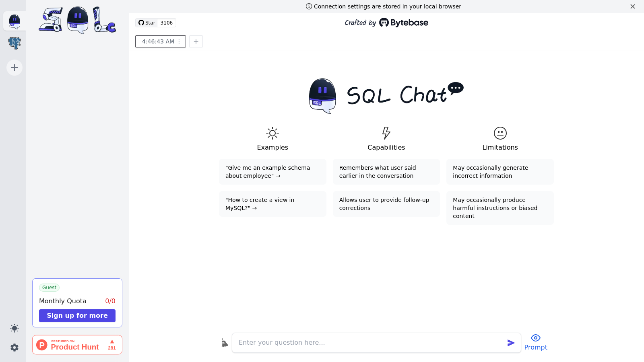The width and height of the screenshot is (644, 362).
Task: Send a message with the paper plane icon
Action: [511, 343]
